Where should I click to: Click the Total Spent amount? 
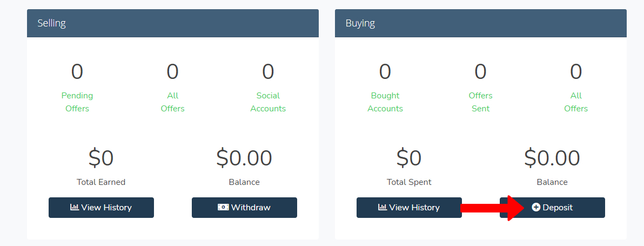(x=409, y=158)
